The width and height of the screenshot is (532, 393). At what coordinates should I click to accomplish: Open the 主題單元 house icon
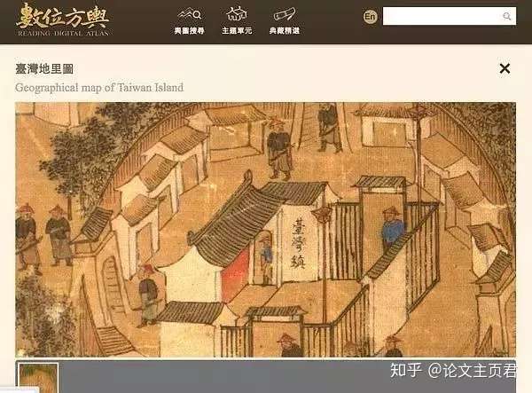237,14
